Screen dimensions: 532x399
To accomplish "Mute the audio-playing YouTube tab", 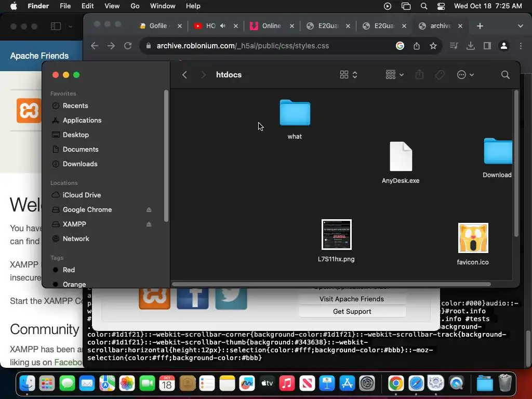I will point(223,26).
